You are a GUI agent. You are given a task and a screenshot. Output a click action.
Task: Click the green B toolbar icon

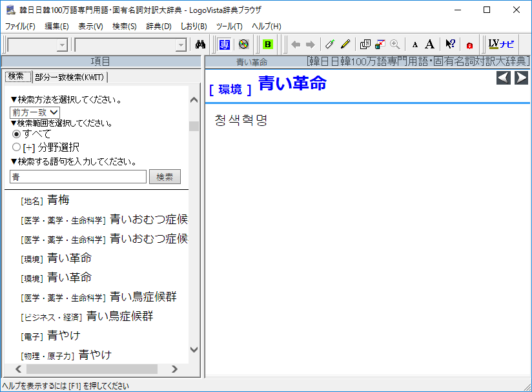pyautogui.click(x=267, y=45)
